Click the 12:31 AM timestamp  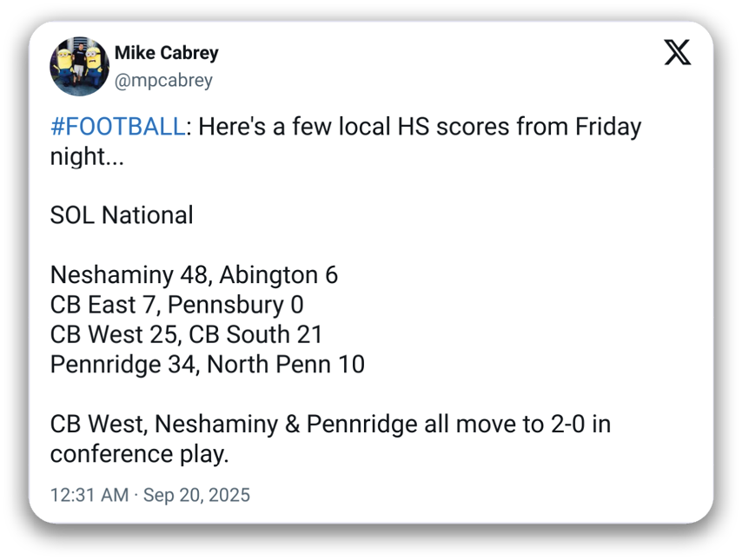click(89, 496)
